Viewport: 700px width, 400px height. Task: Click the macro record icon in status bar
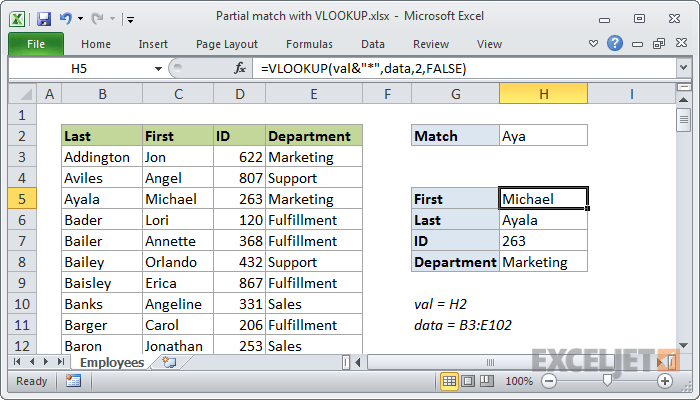click(x=73, y=381)
